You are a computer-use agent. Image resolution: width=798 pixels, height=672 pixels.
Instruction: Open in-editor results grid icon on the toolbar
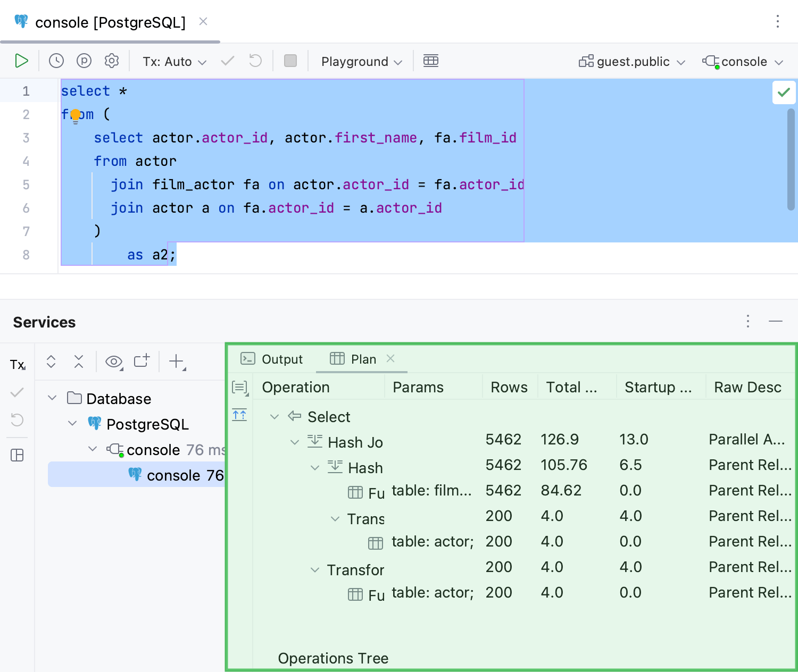431,61
